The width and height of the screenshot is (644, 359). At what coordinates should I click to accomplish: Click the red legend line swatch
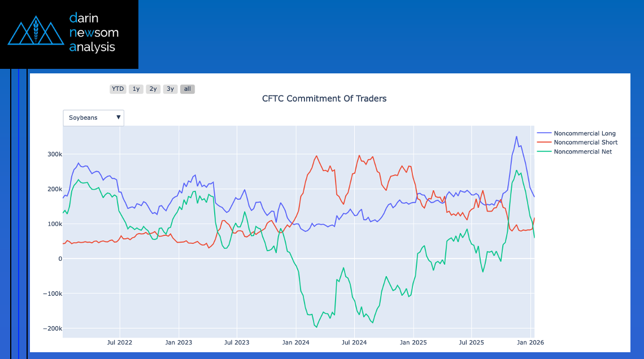[543, 142]
